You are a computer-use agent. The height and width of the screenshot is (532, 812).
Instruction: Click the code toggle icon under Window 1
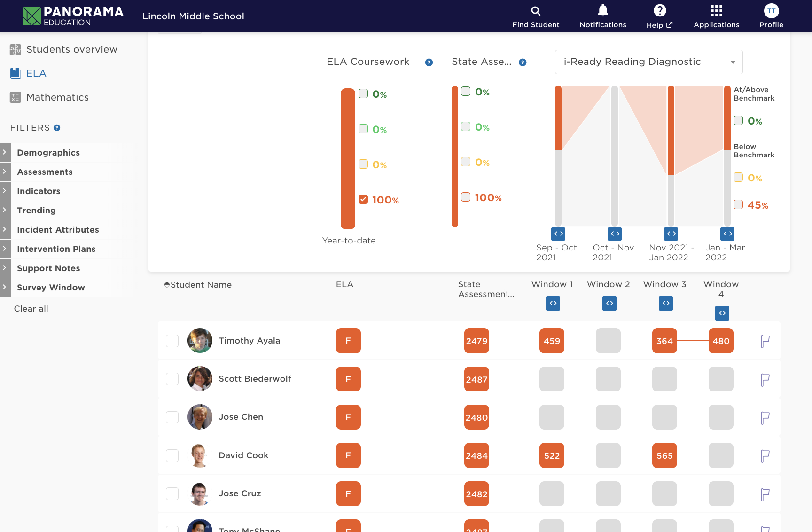pyautogui.click(x=553, y=304)
